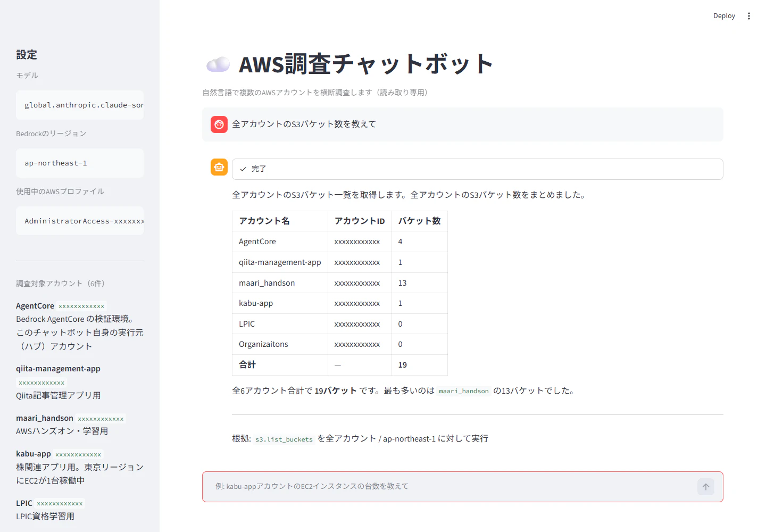Viewport: 766px width, 532px height.
Task: Click the 合計 total row label
Action: point(247,365)
